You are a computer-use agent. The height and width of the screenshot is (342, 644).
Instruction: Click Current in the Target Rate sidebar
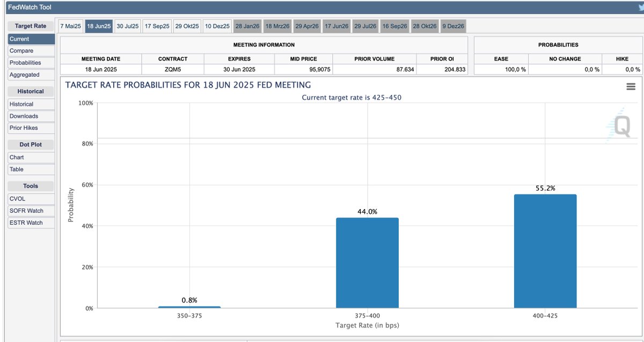pyautogui.click(x=31, y=39)
